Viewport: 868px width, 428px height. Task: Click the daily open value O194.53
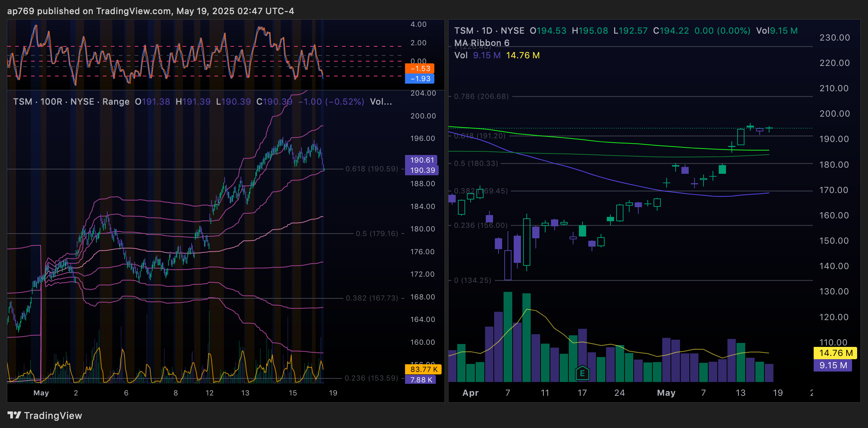pos(548,31)
